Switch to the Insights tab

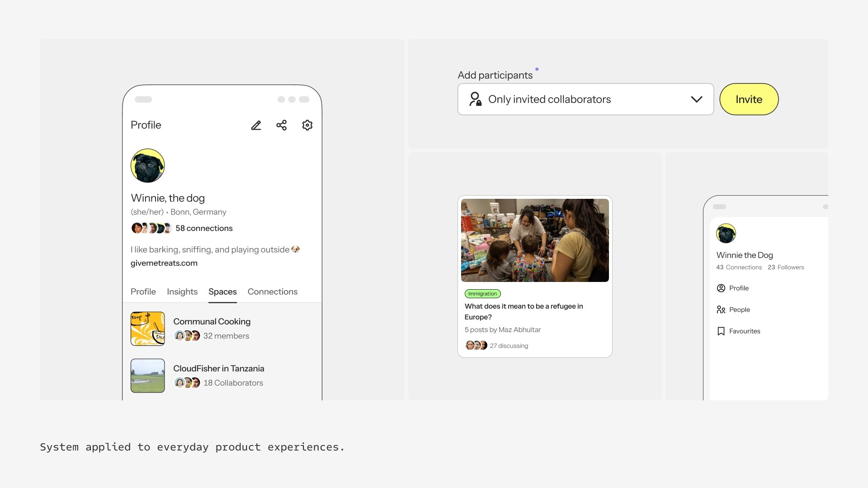point(182,292)
